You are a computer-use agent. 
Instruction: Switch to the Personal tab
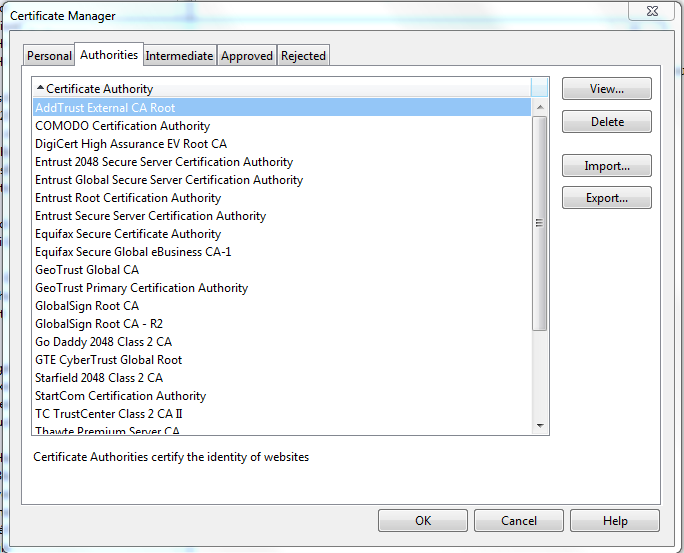coord(48,56)
